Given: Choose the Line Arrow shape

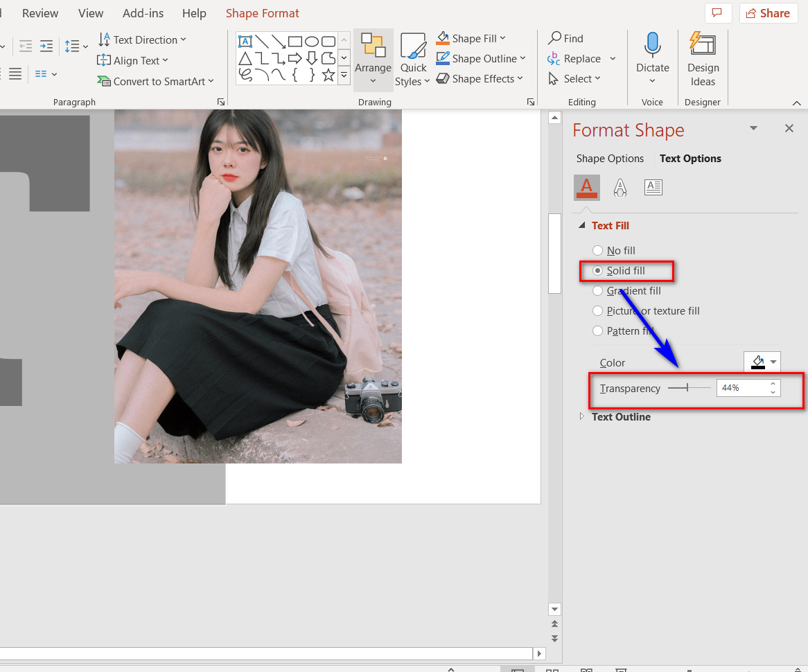Looking at the screenshot, I should pyautogui.click(x=279, y=42).
